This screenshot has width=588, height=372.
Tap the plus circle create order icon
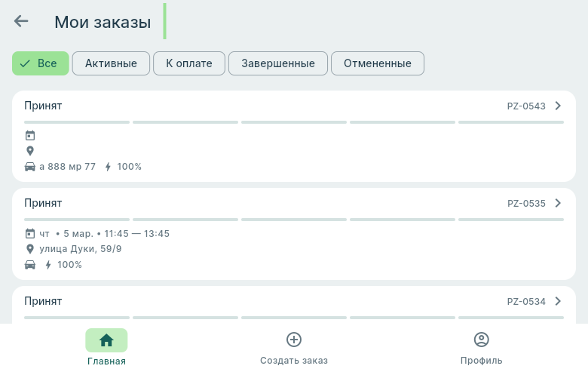pos(294,340)
